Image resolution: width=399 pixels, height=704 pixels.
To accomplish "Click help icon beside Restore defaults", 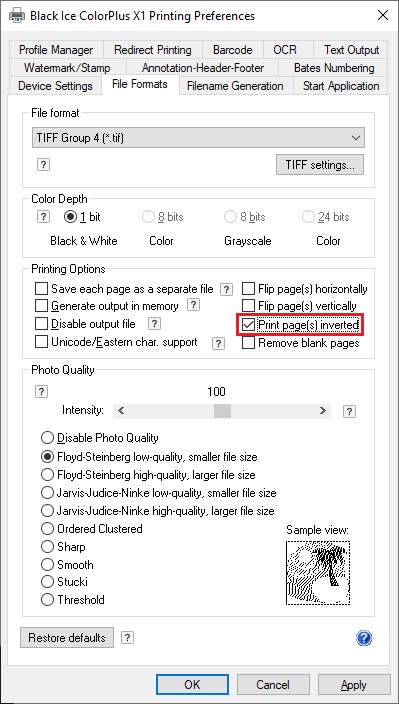I will pyautogui.click(x=127, y=637).
